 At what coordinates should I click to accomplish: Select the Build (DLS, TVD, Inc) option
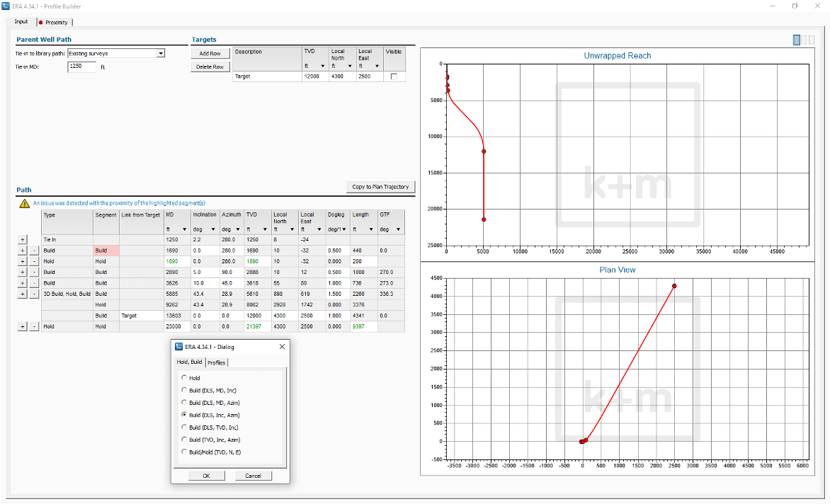tap(184, 428)
